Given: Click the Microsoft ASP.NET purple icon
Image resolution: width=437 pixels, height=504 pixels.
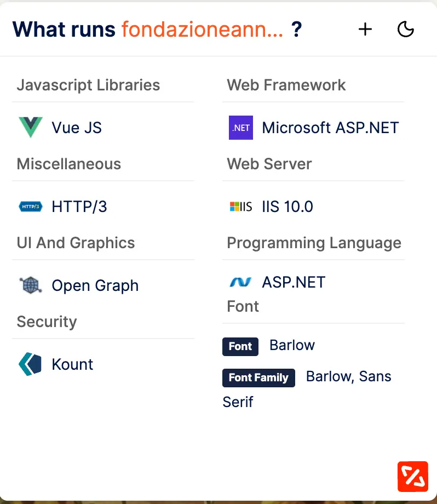Looking at the screenshot, I should pyautogui.click(x=241, y=128).
